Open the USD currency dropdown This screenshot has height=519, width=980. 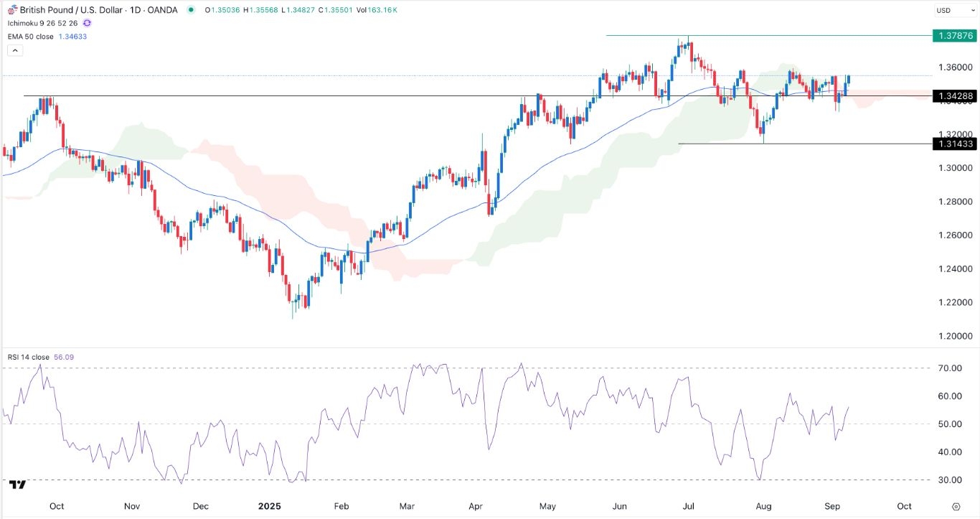956,10
